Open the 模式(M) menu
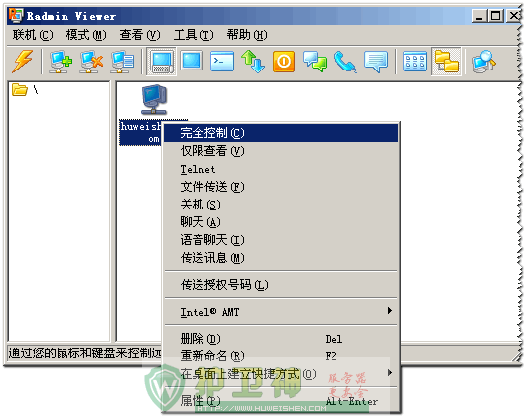Screen dimensions: 532x417 coord(86,35)
